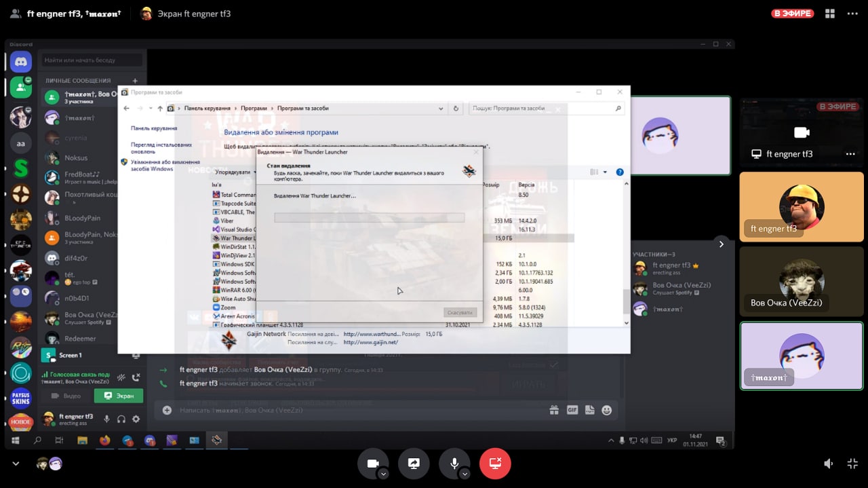Create new DM with plus icon
Image resolution: width=868 pixels, height=488 pixels.
(x=136, y=81)
